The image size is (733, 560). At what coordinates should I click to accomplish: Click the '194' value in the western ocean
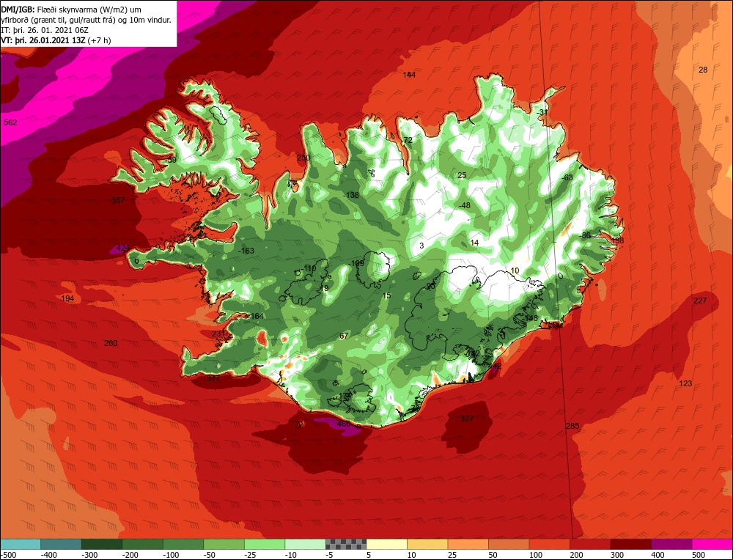pyautogui.click(x=67, y=298)
